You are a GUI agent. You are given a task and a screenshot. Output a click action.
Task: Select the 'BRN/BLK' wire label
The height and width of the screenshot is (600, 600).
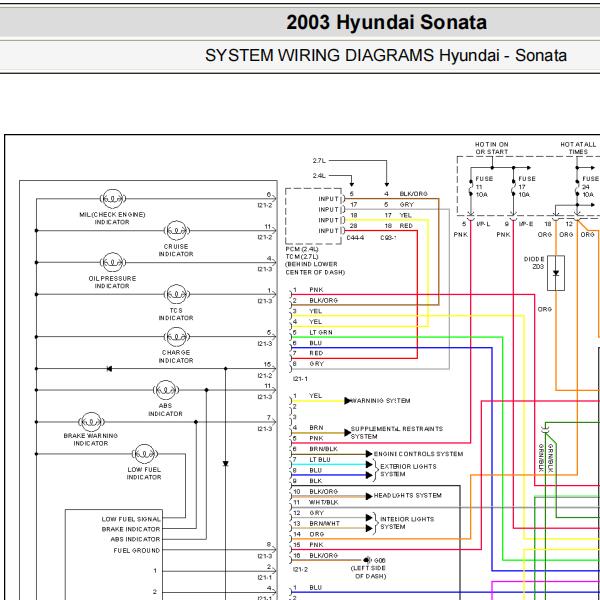pos(323,449)
